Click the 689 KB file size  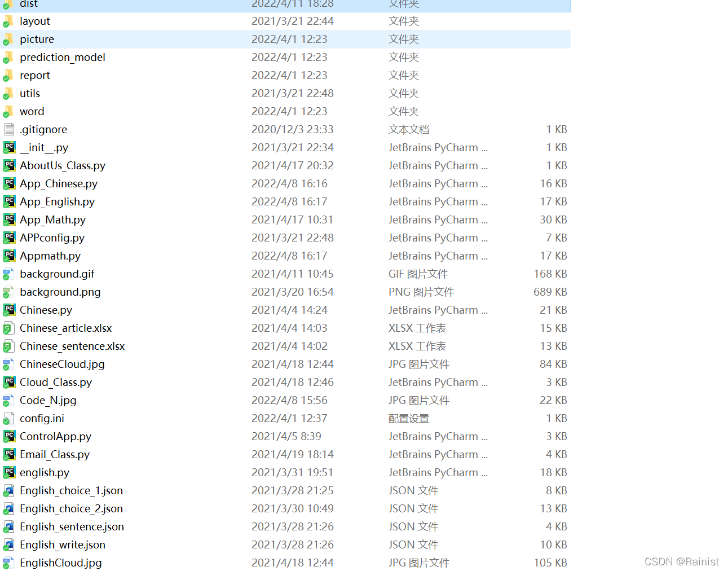[x=550, y=292]
